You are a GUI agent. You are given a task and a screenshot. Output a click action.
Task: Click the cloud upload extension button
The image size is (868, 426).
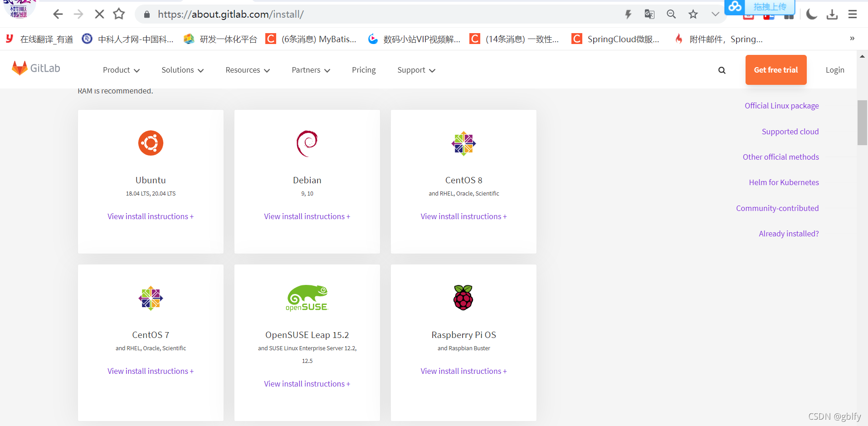pyautogui.click(x=760, y=7)
